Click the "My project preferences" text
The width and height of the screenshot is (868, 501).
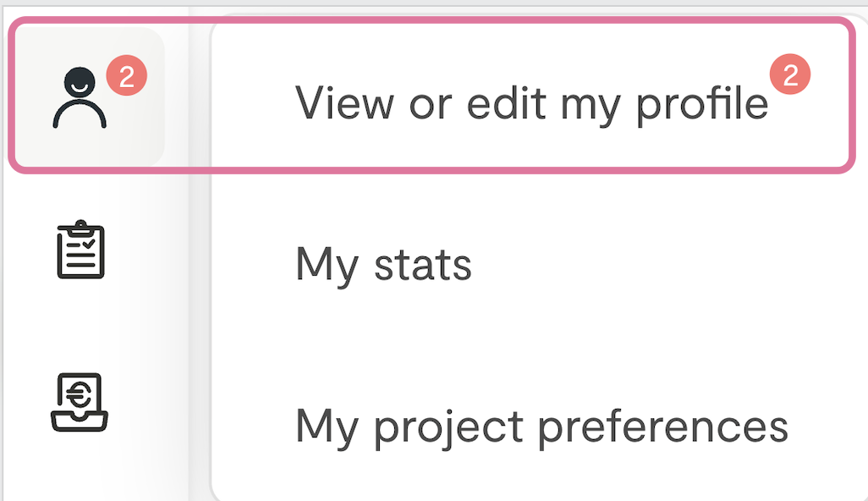point(541,426)
